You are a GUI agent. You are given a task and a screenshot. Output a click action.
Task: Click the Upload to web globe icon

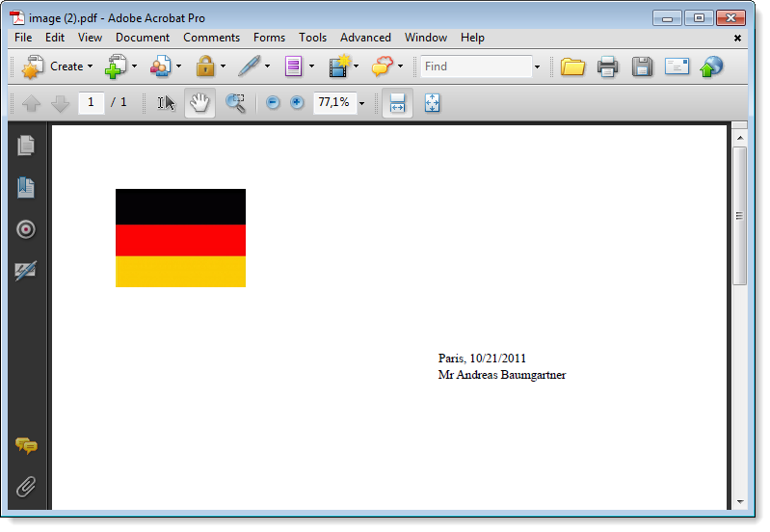(x=711, y=66)
